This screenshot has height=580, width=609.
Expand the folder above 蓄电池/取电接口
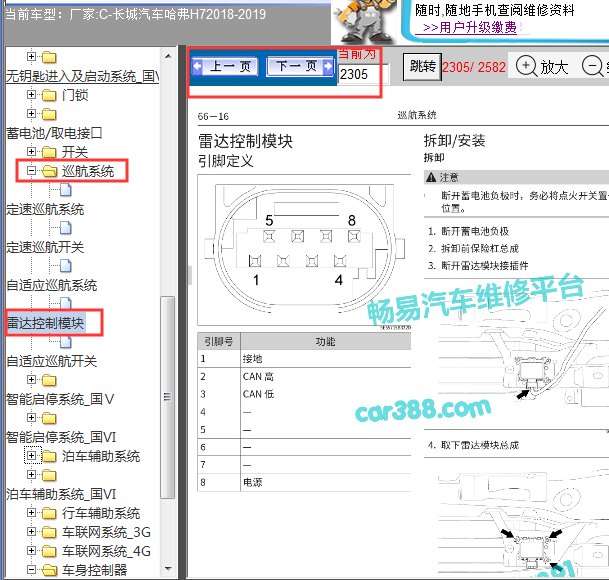point(31,113)
